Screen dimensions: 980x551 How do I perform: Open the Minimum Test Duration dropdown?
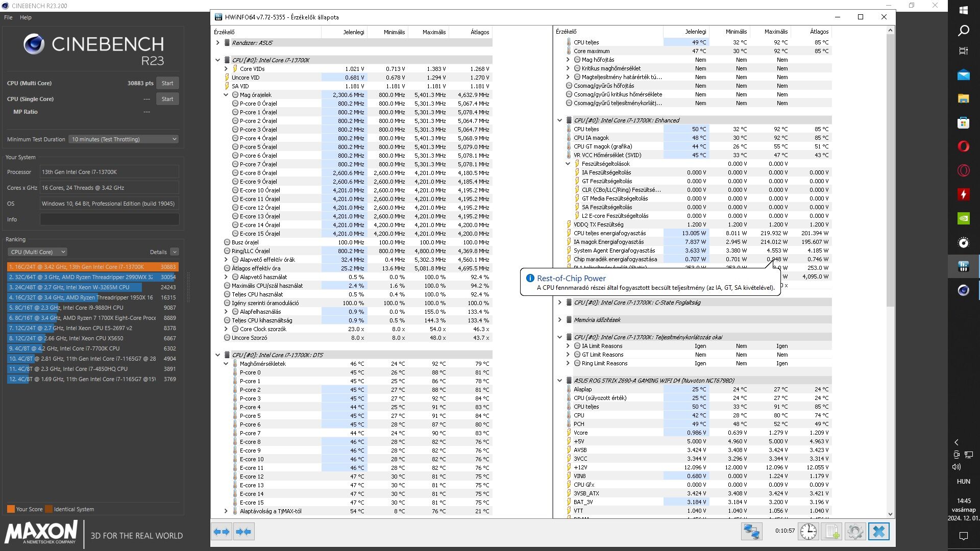(x=124, y=139)
